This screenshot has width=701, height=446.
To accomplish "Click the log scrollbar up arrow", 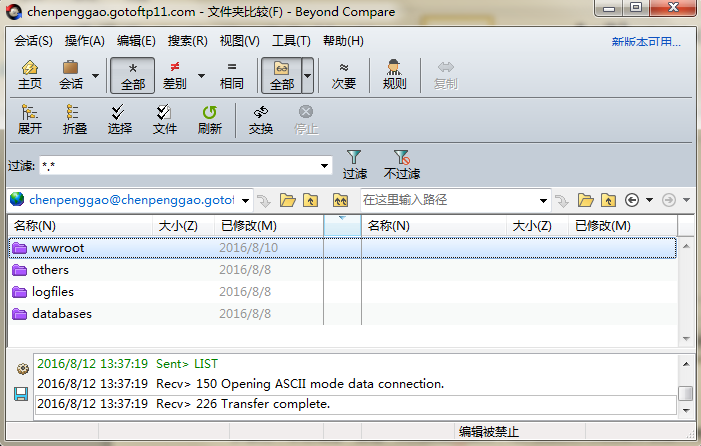I will (x=685, y=364).
